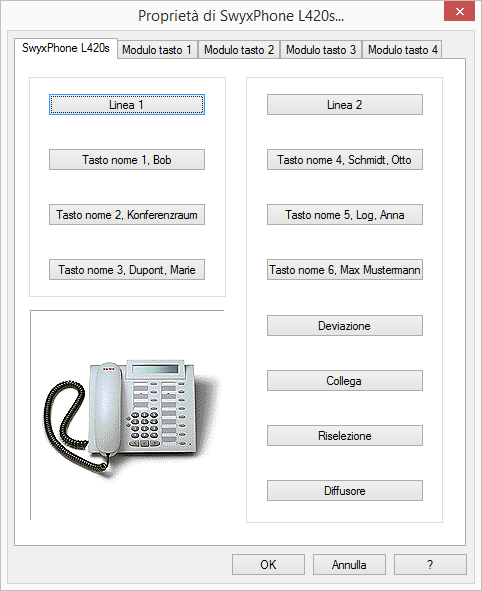Screen dimensions: 482x591
Task: Switch to the Modulo tasto 1 tab
Action: coord(157,50)
